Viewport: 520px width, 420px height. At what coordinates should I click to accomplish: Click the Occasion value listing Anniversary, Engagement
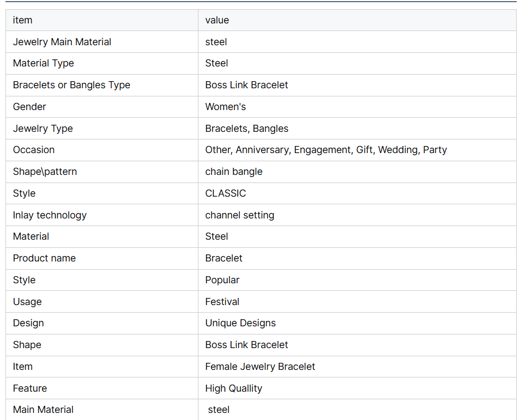pos(326,150)
